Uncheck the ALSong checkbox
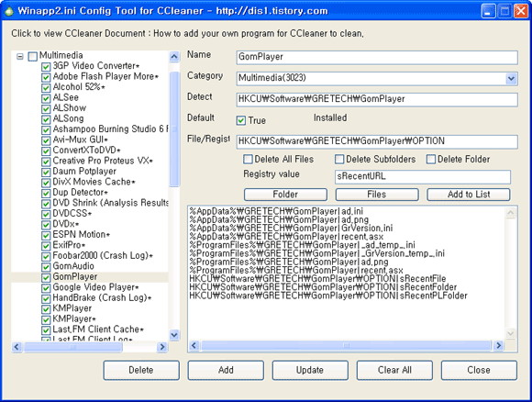Screen dimensions: 532x402 [46, 119]
